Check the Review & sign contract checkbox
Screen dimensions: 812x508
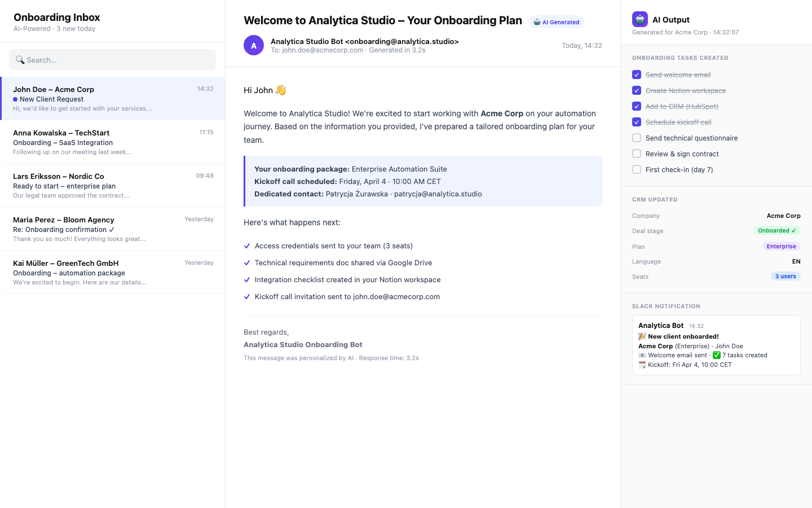point(637,154)
